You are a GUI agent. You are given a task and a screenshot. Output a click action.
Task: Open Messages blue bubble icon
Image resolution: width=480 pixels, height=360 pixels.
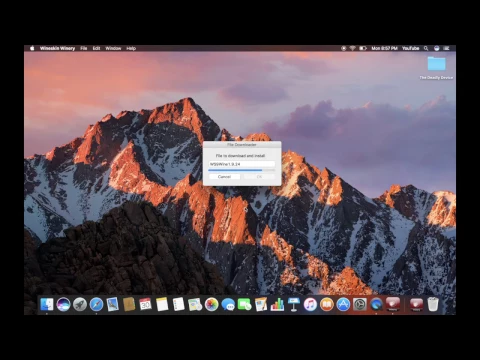pos(228,304)
